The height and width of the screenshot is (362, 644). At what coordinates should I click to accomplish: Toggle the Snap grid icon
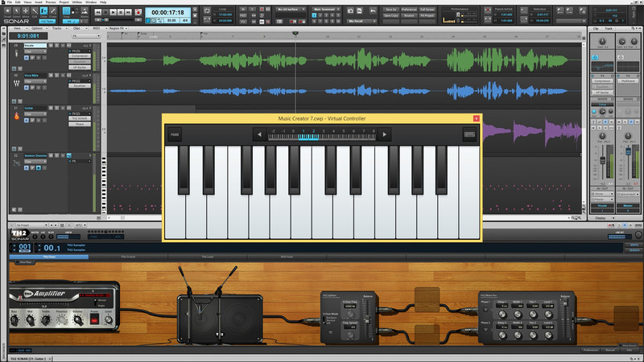tap(66, 11)
